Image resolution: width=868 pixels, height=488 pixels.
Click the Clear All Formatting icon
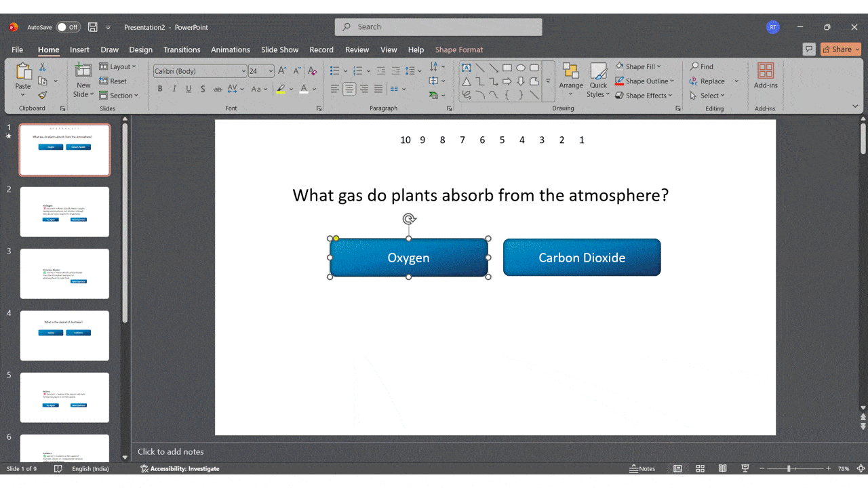click(313, 71)
